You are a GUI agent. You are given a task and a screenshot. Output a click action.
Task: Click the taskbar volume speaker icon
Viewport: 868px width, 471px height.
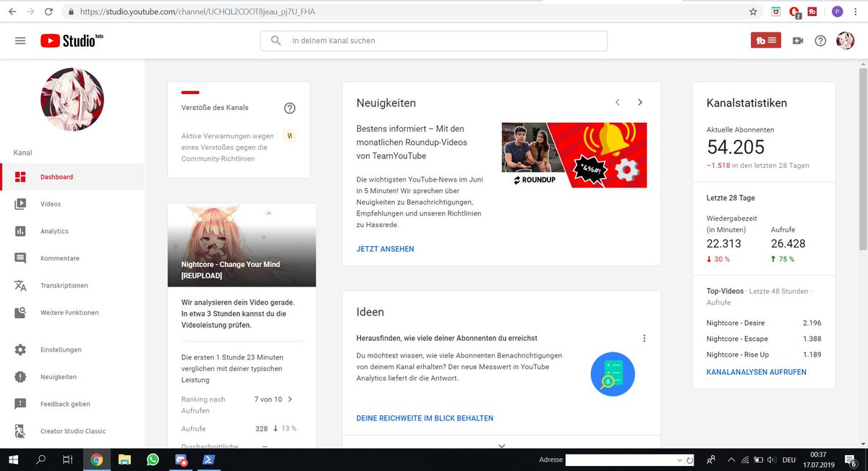tap(771, 459)
